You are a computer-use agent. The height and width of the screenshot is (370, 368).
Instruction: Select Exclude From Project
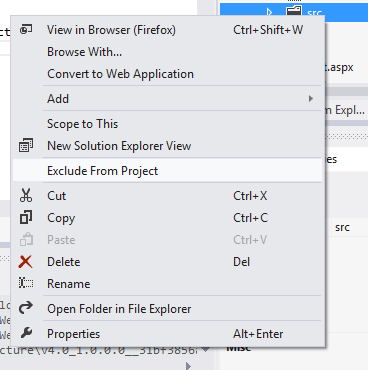167,171
